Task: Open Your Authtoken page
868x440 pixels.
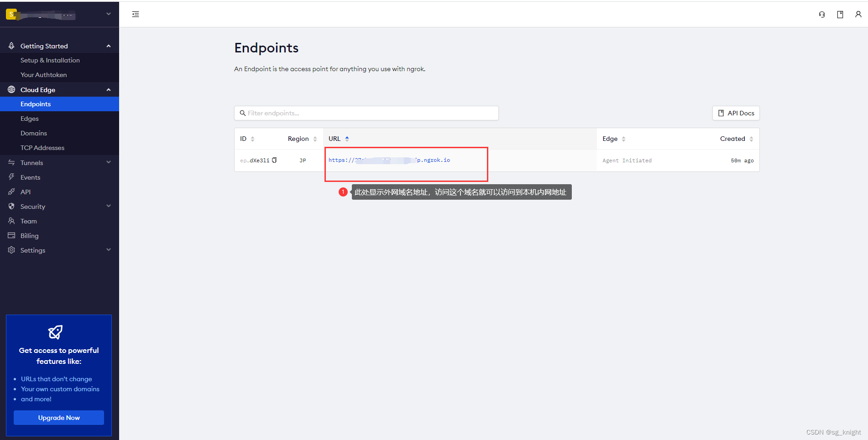Action: pos(43,75)
